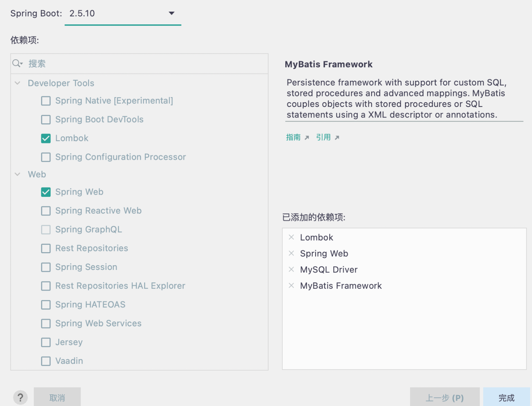
Task: Collapse the Web category
Action: click(x=17, y=174)
